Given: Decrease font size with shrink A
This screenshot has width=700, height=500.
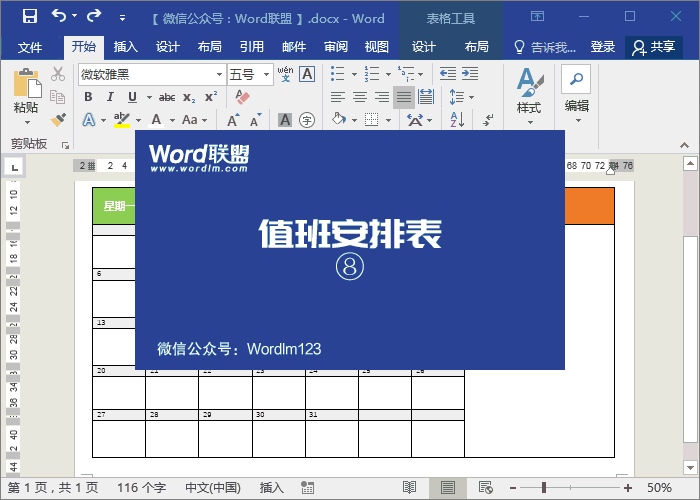Looking at the screenshot, I should click(x=255, y=120).
